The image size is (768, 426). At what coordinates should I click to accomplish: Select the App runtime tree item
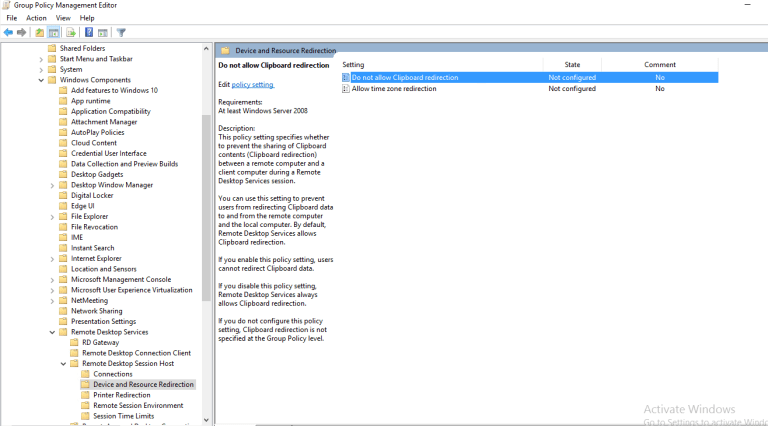click(x=91, y=101)
